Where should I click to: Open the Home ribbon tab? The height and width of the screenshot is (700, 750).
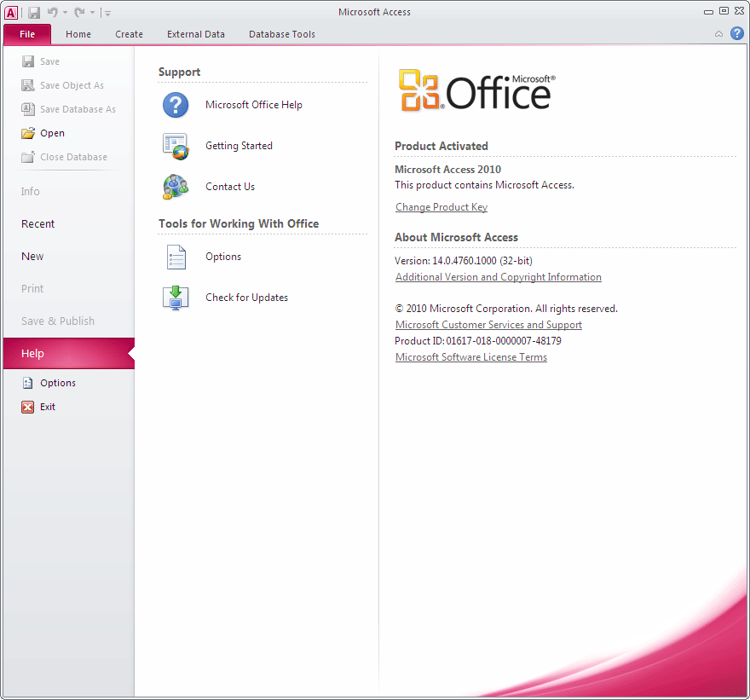coord(78,34)
